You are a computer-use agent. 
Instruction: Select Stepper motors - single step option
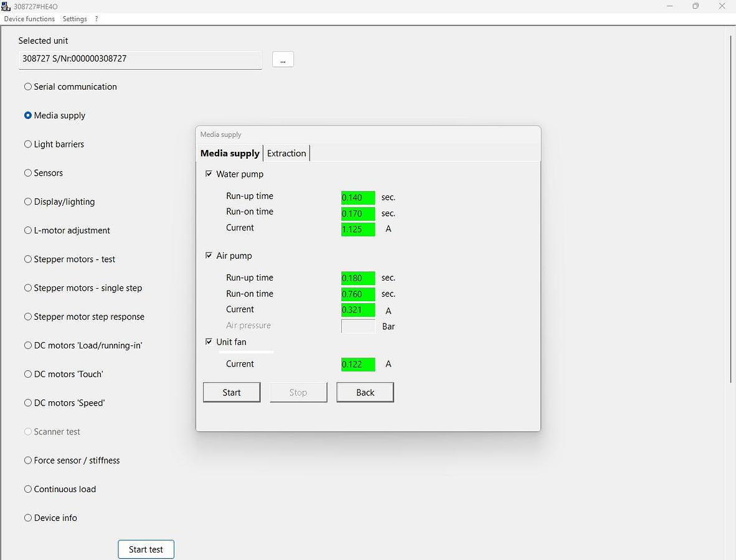[x=28, y=287]
